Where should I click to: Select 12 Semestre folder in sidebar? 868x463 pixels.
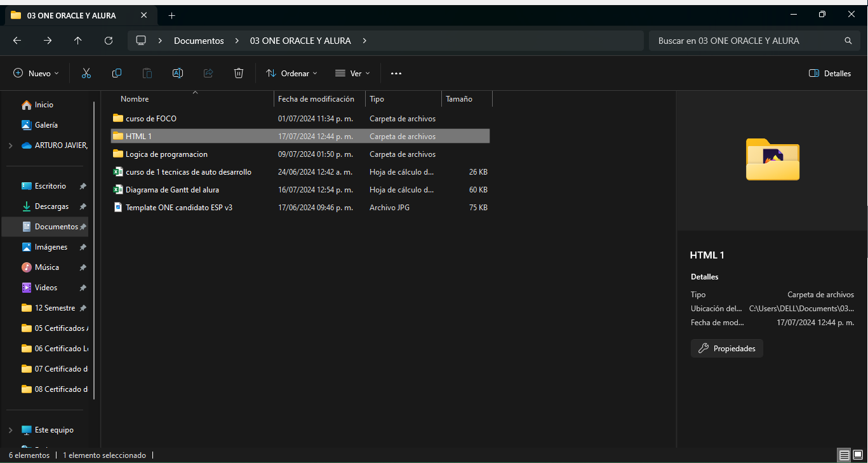[x=55, y=308]
